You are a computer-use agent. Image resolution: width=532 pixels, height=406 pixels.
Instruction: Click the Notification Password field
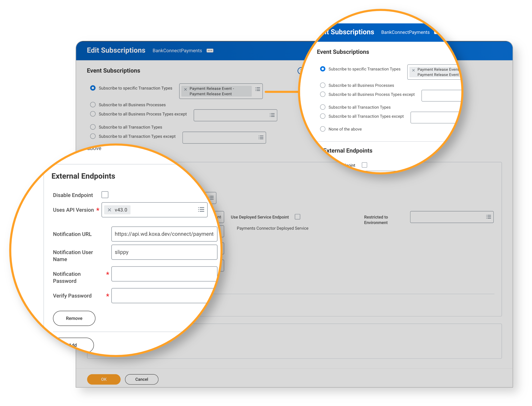click(x=164, y=274)
